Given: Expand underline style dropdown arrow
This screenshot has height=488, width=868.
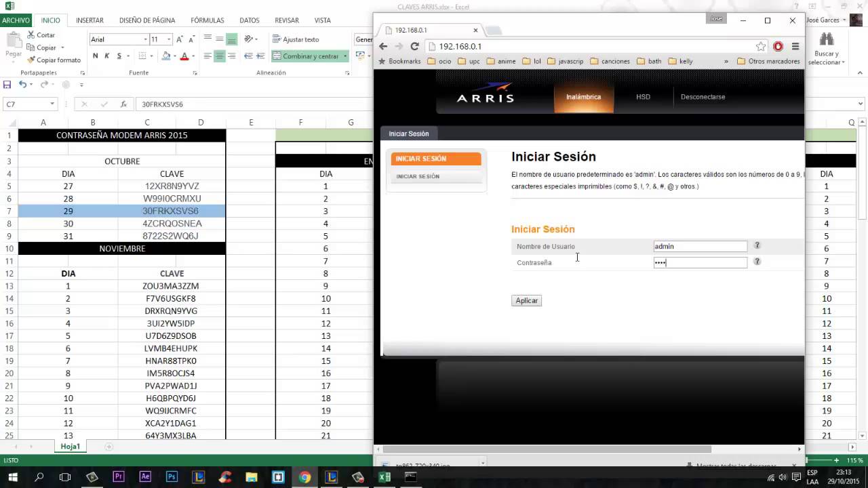Looking at the screenshot, I should [x=127, y=56].
